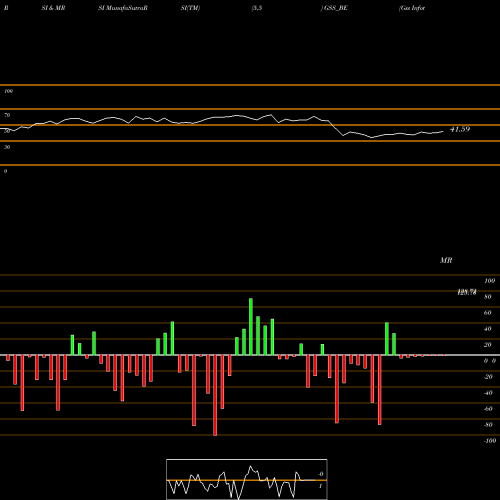The image size is (500, 500).
Task: Click the -40 label on MR axis
Action: [488, 393]
